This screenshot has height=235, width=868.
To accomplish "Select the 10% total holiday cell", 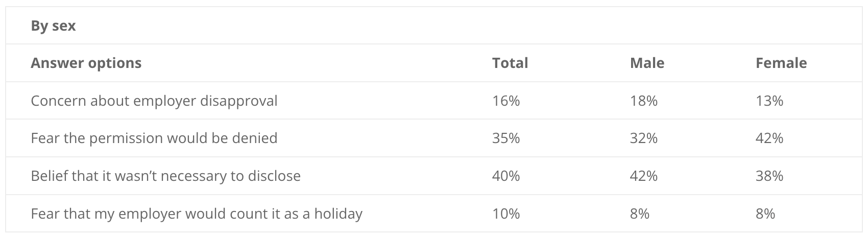I will coord(506,213).
